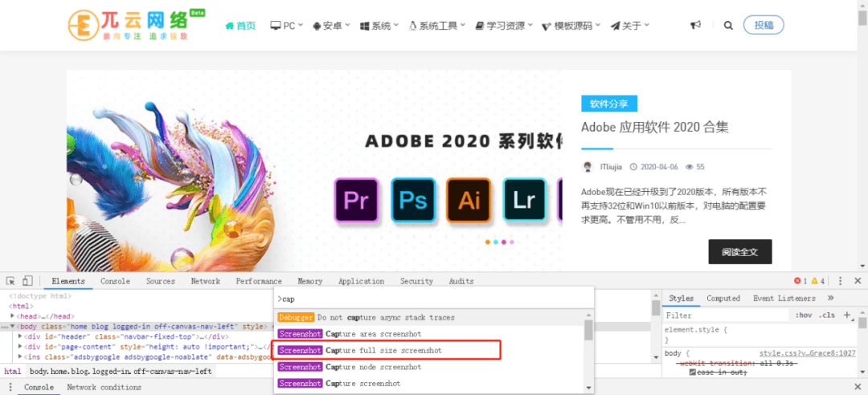
Task: Click the down arrow of the command menu scrollbar
Action: point(588,388)
